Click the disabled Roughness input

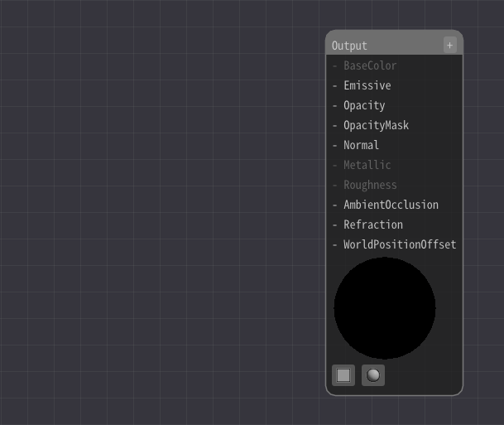(370, 185)
